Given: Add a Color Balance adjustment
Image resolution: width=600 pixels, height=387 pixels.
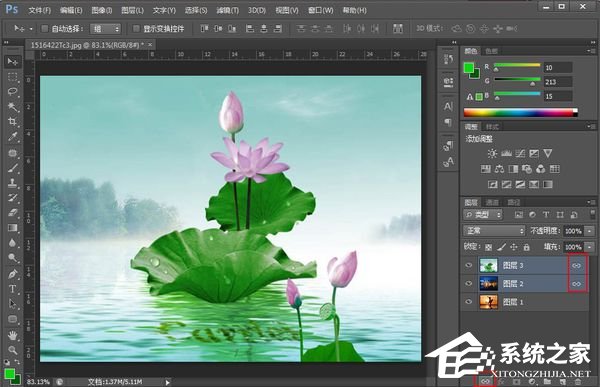Looking at the screenshot, I should point(499,169).
